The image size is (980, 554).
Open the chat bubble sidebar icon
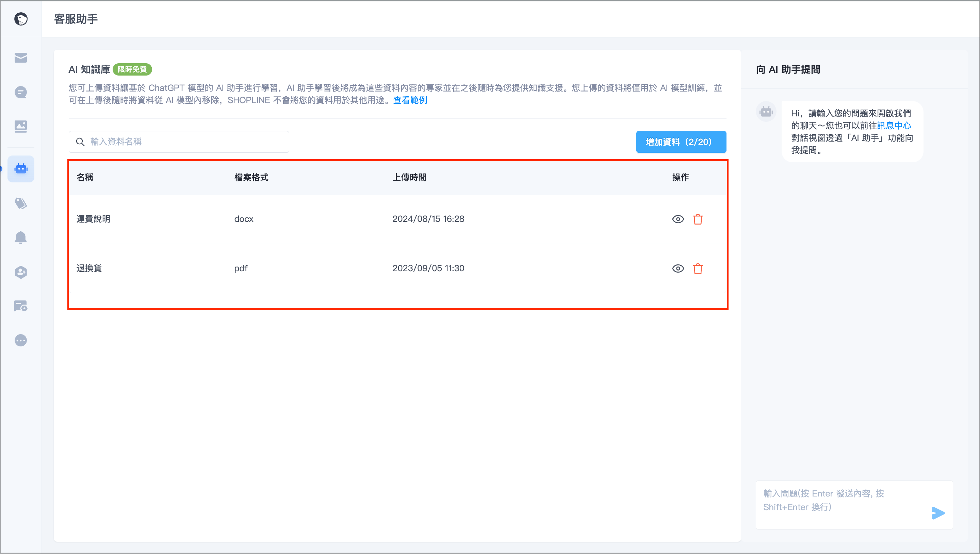coord(21,92)
